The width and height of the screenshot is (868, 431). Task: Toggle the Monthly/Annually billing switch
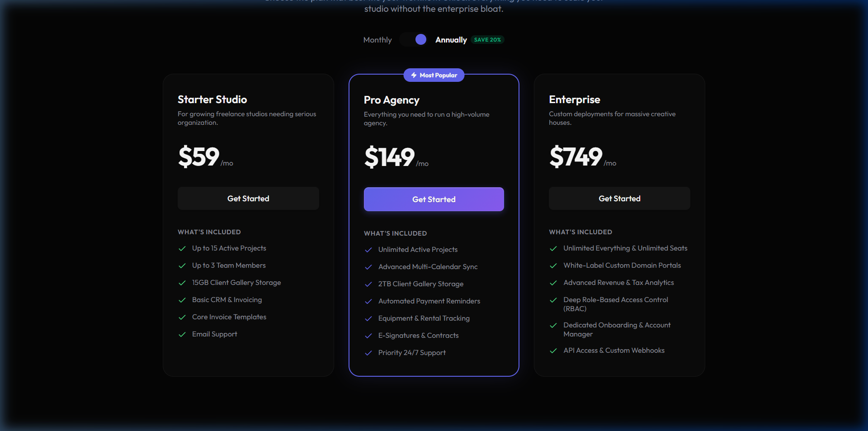click(x=414, y=40)
